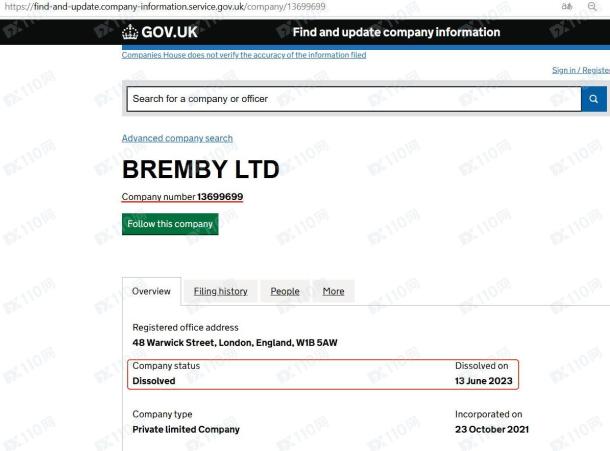Click the Follow this company button
610x451 pixels.
tap(170, 224)
